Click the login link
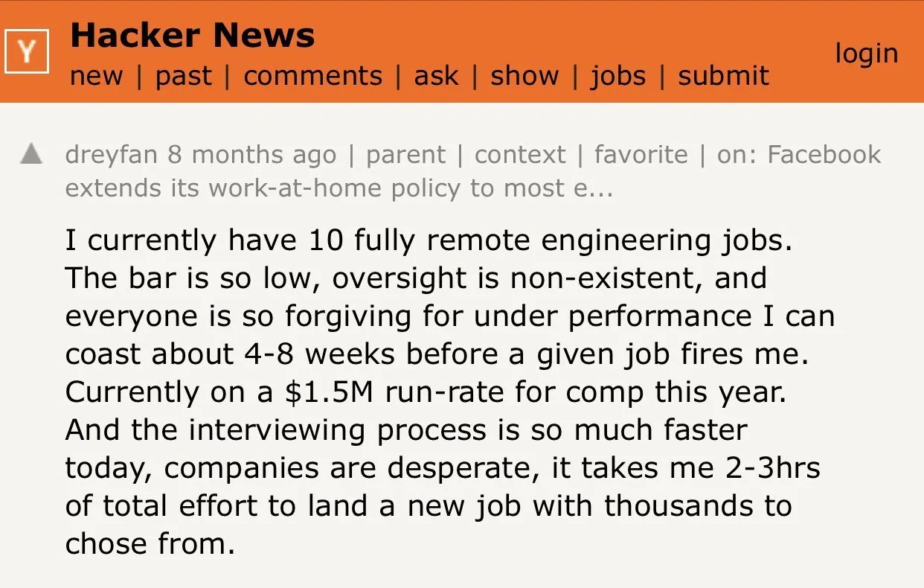 (866, 54)
